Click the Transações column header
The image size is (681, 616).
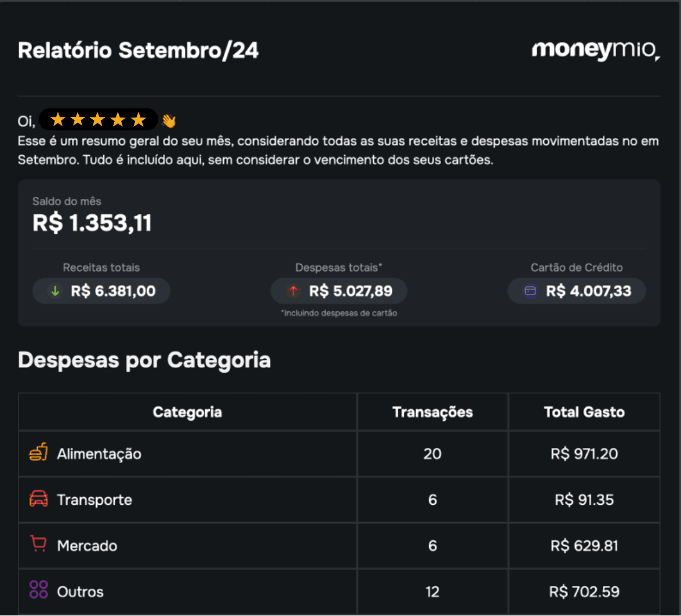(x=432, y=412)
